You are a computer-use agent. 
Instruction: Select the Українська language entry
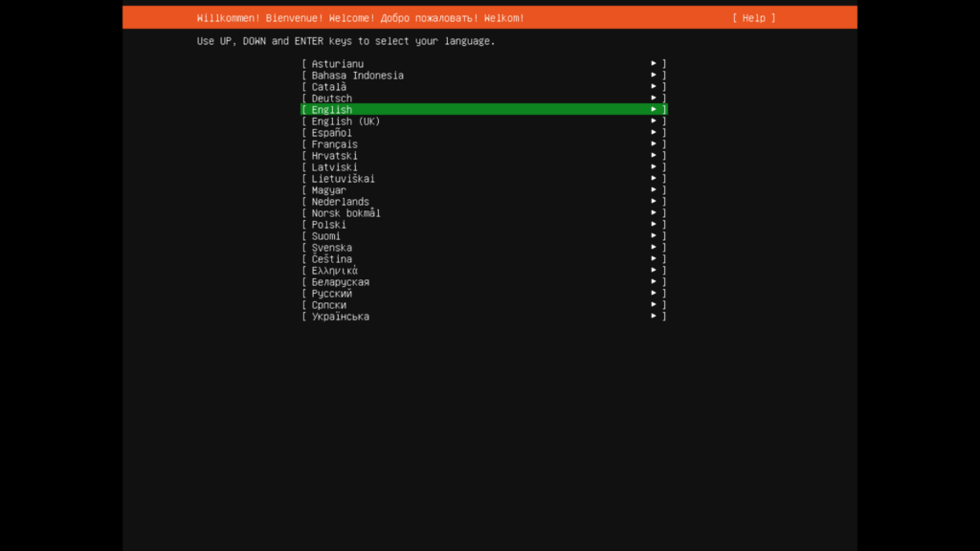click(x=483, y=317)
